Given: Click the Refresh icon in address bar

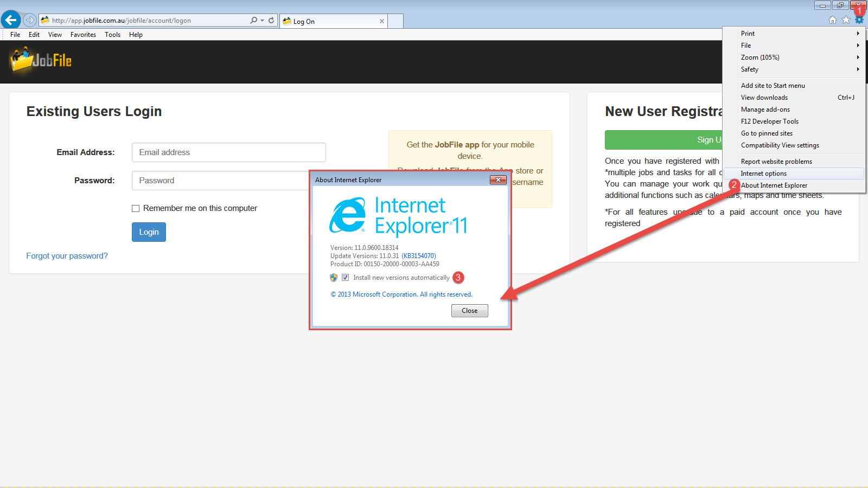Looking at the screenshot, I should tap(271, 21).
